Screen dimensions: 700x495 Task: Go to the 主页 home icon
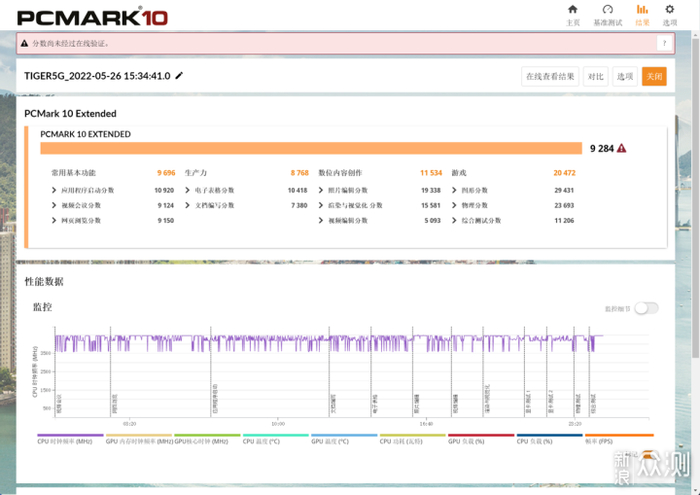tap(572, 9)
